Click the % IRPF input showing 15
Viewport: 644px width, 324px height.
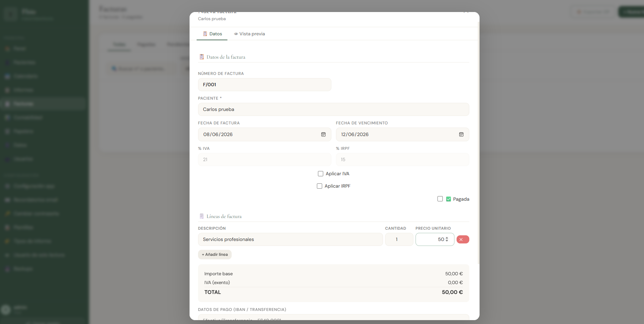[402, 160]
